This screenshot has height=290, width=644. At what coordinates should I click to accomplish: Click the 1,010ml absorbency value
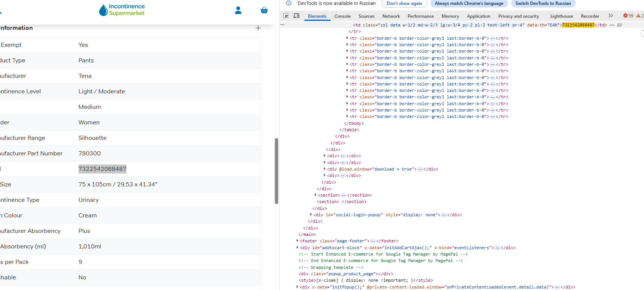(90, 247)
